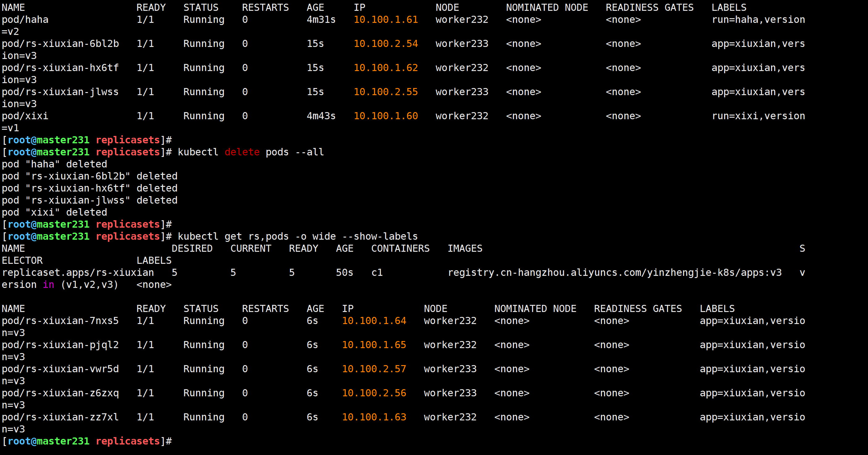The width and height of the screenshot is (868, 455).
Task: Click the IP address 10.100.1.61
Action: 386,19
